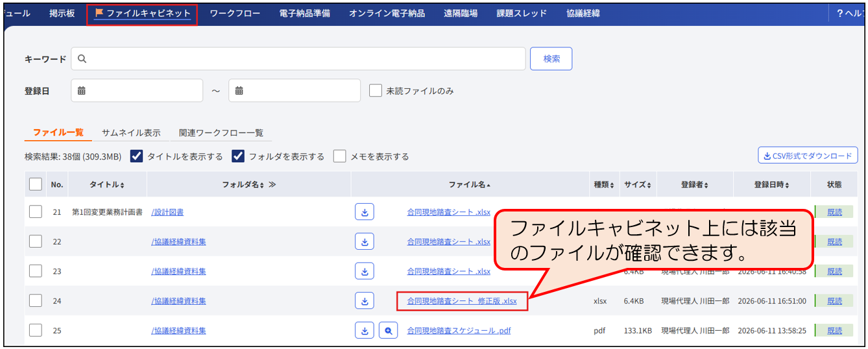Click 既読 status in row 24
Viewport: 868px width, 349px height.
pyautogui.click(x=834, y=301)
